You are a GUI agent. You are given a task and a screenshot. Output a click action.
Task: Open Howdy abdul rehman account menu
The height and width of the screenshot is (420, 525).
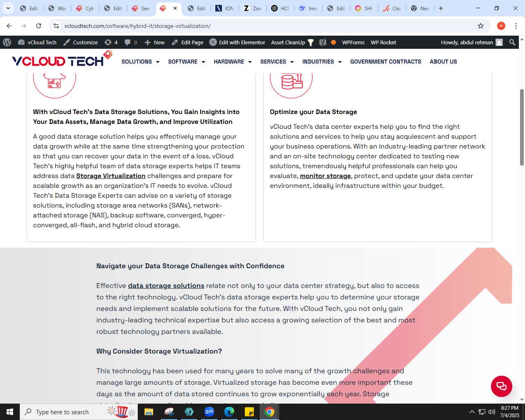tap(472, 42)
